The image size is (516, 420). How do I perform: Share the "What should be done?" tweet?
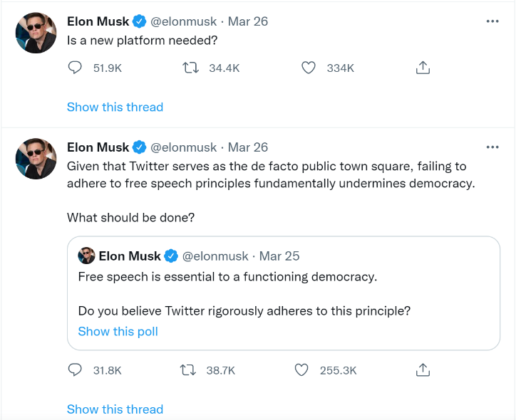click(x=422, y=370)
